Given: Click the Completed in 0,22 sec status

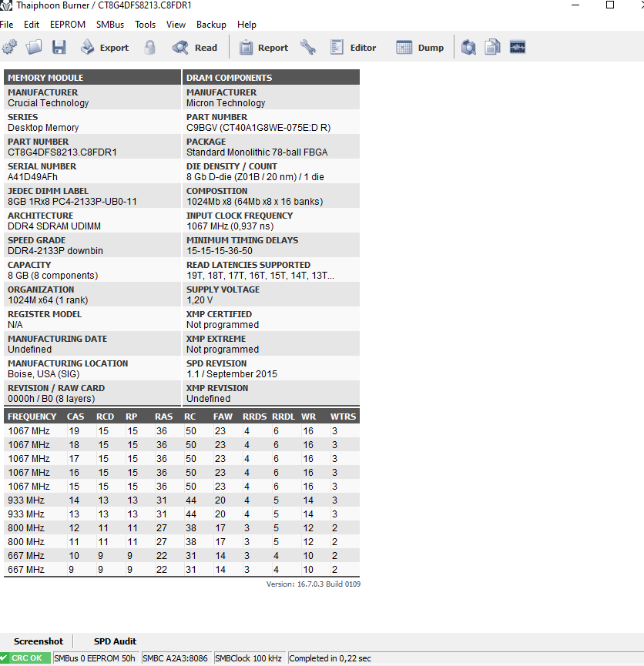Looking at the screenshot, I should (330, 658).
